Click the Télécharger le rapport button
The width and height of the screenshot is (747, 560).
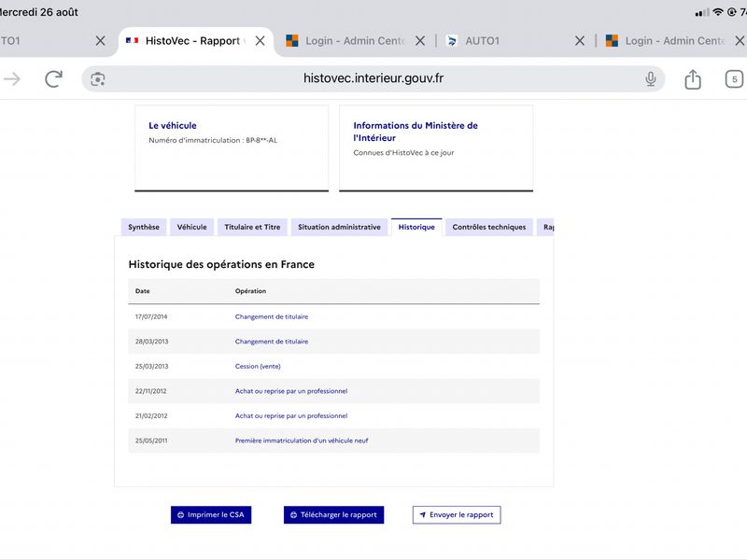click(333, 515)
